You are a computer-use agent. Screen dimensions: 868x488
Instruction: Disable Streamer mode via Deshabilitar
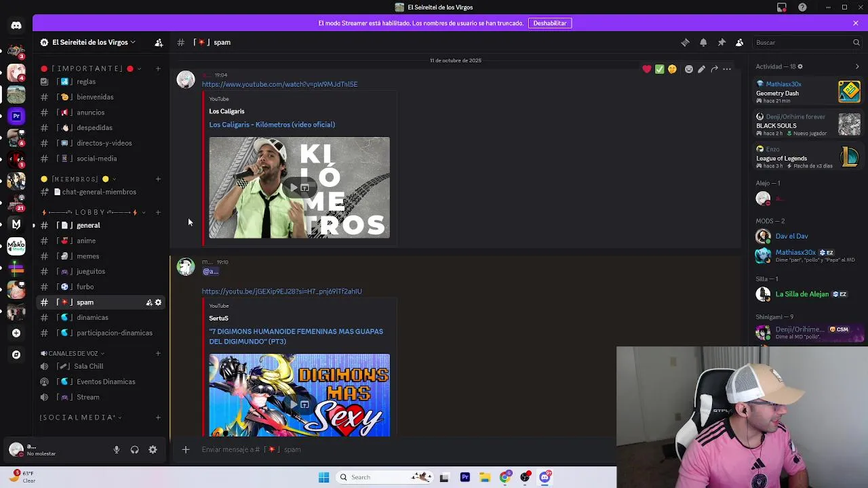[550, 23]
